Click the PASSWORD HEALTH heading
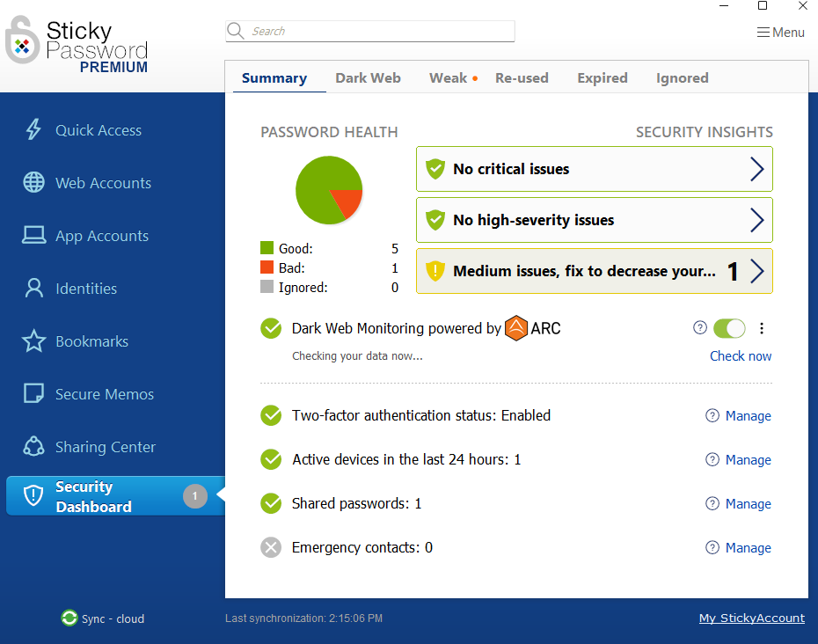Image resolution: width=818 pixels, height=644 pixels. (329, 132)
